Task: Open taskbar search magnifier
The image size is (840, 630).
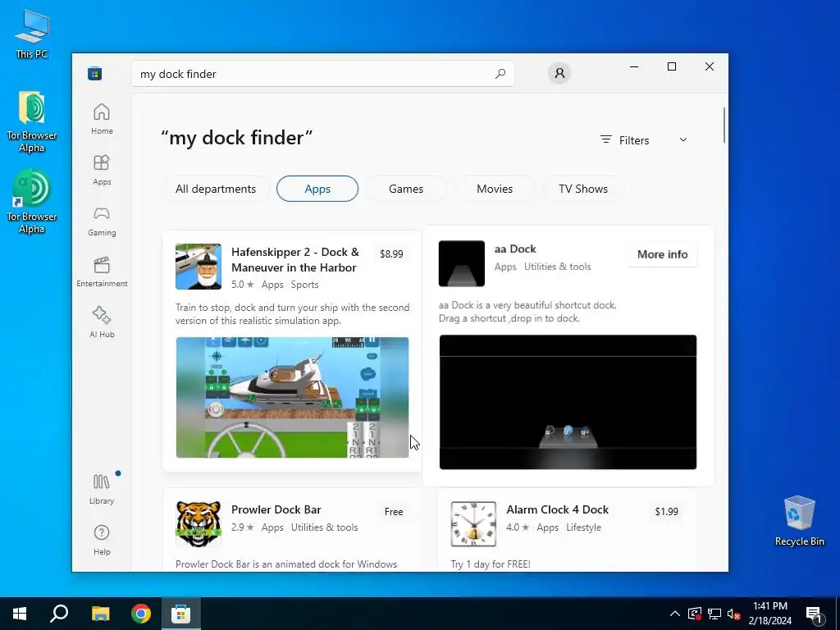Action: point(59,614)
